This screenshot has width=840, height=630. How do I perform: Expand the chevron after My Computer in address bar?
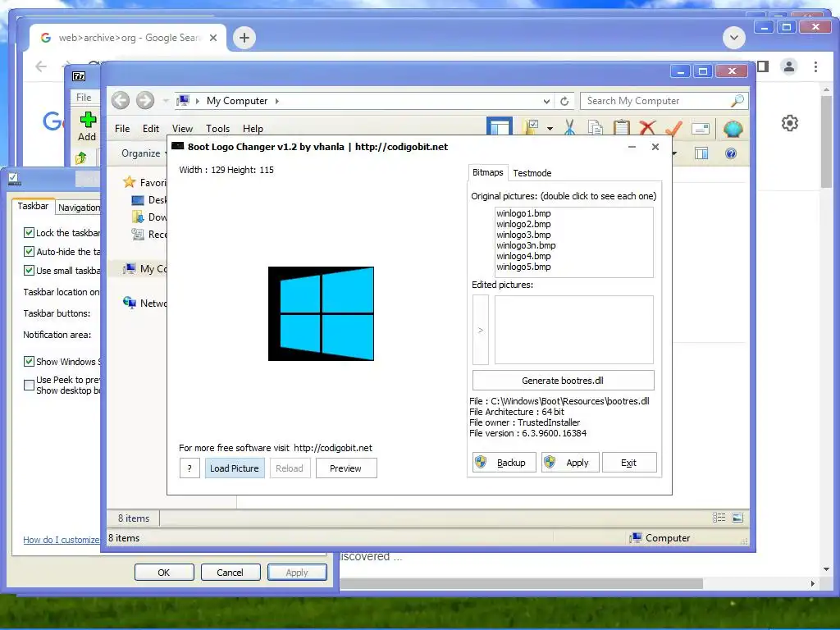click(x=277, y=101)
